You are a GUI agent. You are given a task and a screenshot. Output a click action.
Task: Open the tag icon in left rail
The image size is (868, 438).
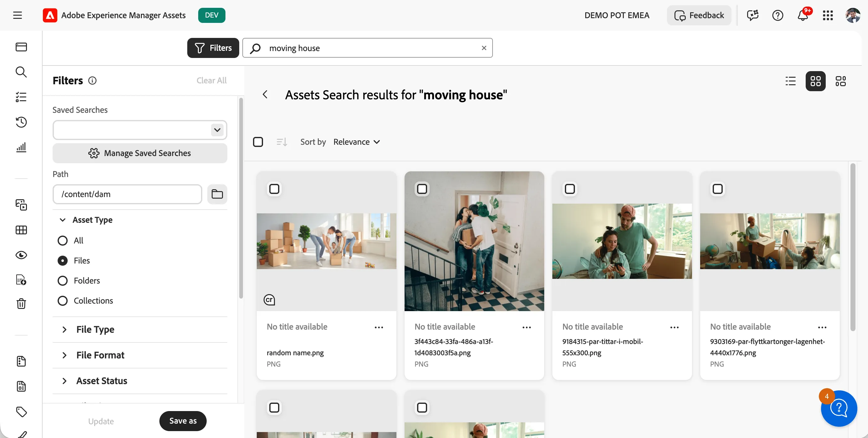pyautogui.click(x=21, y=412)
